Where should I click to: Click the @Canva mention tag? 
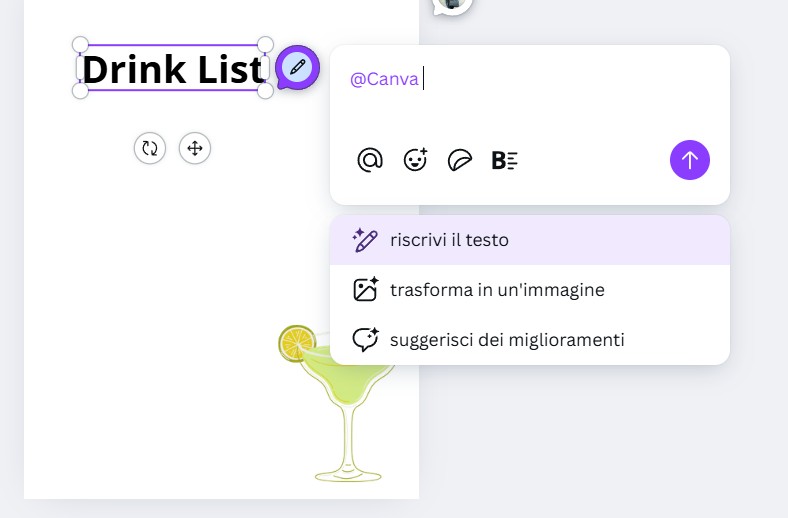pyautogui.click(x=384, y=79)
